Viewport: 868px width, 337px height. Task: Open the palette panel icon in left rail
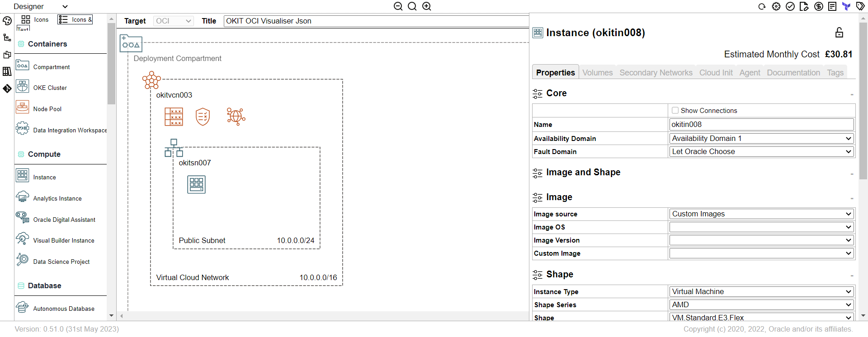7,21
